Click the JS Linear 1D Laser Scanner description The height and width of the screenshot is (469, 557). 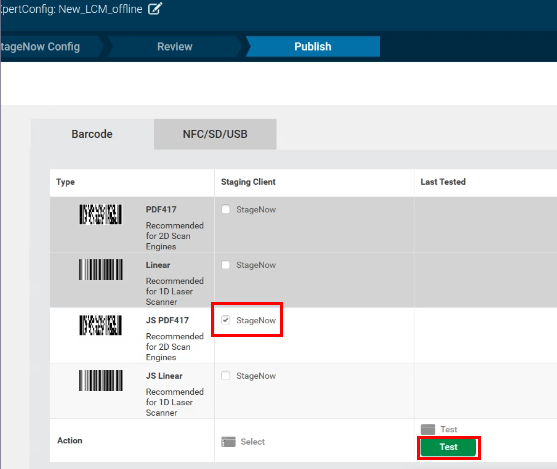(174, 402)
